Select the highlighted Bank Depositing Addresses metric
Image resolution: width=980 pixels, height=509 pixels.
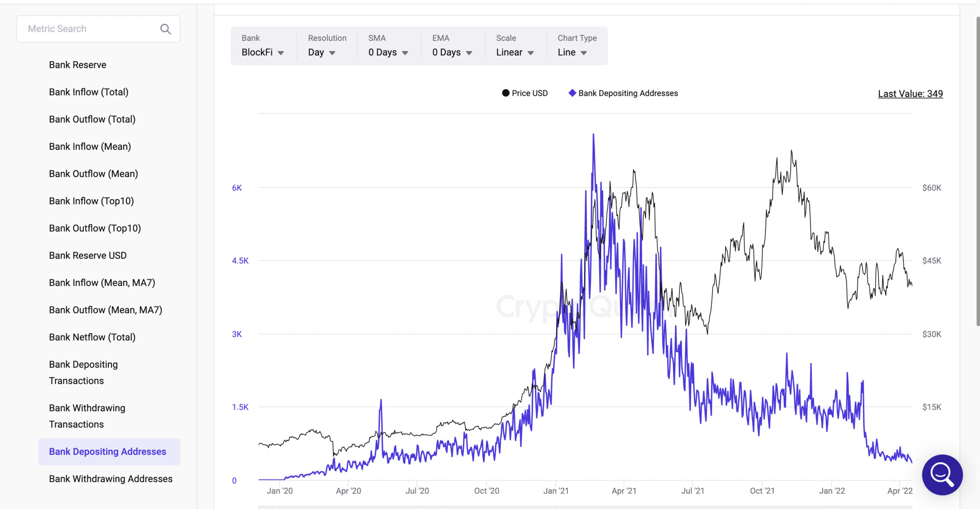click(109, 452)
